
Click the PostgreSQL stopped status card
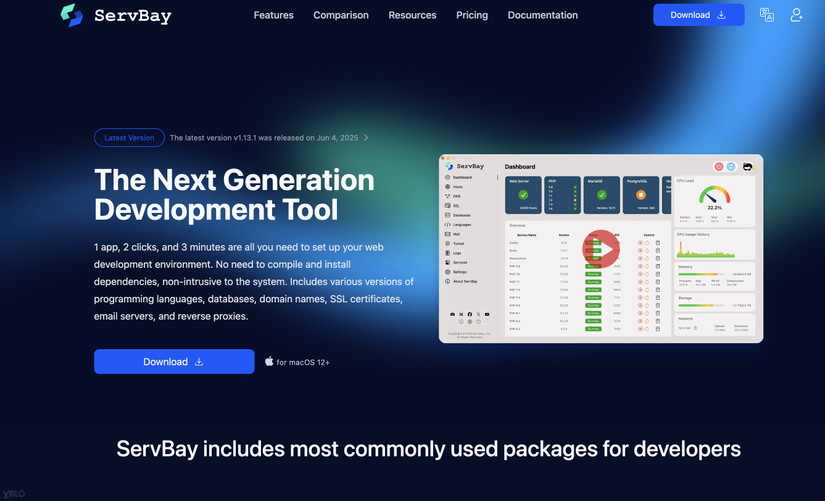pyautogui.click(x=641, y=195)
